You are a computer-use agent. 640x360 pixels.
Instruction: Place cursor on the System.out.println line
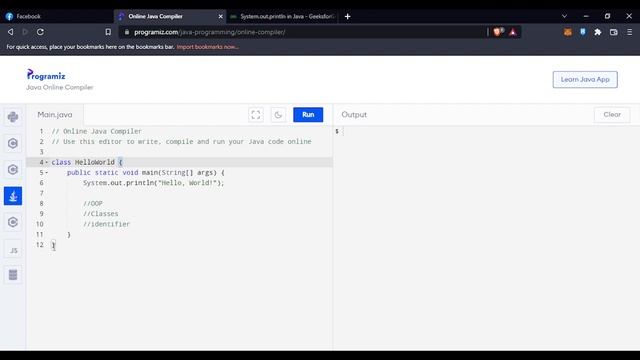tap(153, 183)
